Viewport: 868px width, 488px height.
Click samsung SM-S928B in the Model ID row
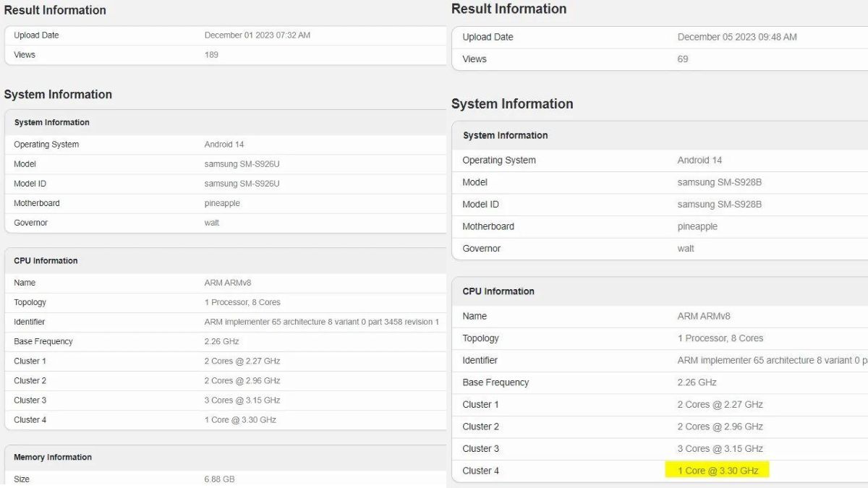coord(720,205)
